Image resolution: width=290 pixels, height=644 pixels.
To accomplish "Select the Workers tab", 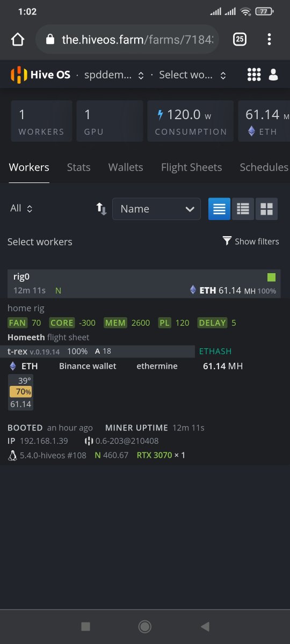I will [x=29, y=167].
